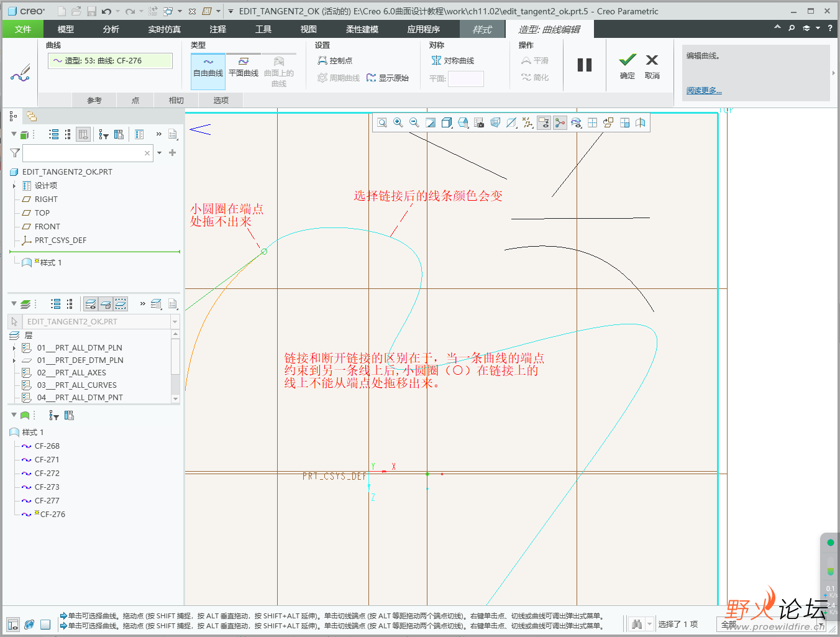Click the curve collector field CF-276
Image resolution: width=840 pixels, height=637 pixels.
pos(110,60)
